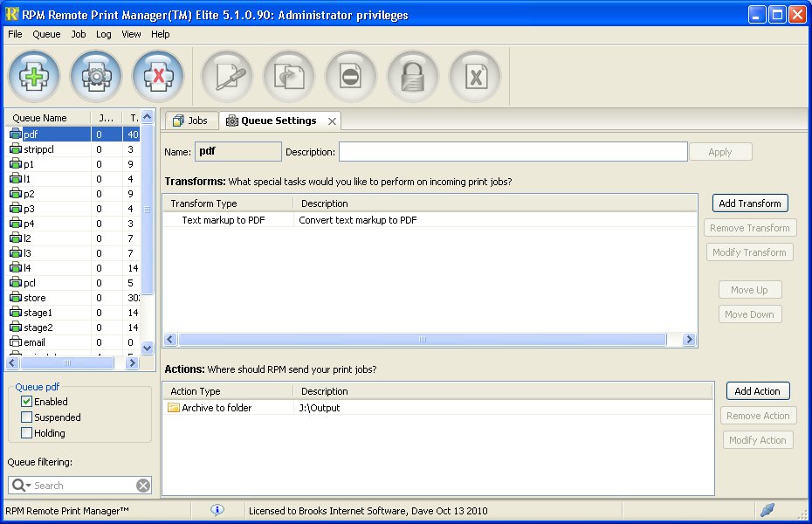The width and height of the screenshot is (812, 524).
Task: Click the queue filtering Search field
Action: click(x=79, y=486)
